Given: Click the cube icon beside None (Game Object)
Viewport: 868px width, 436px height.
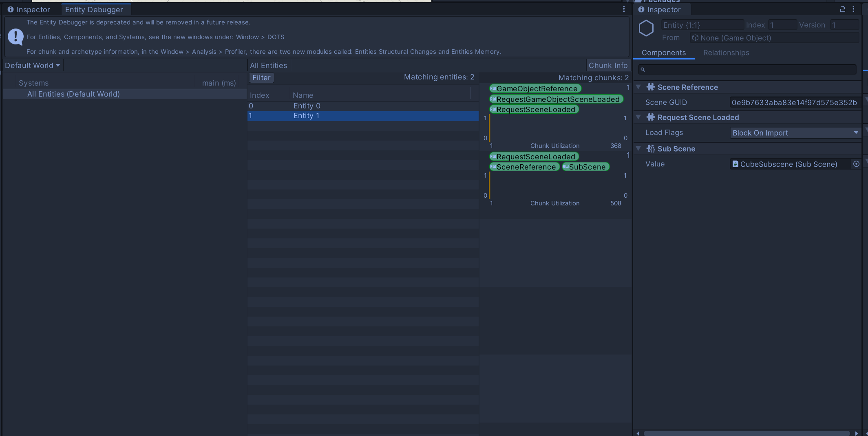Looking at the screenshot, I should pyautogui.click(x=696, y=38).
